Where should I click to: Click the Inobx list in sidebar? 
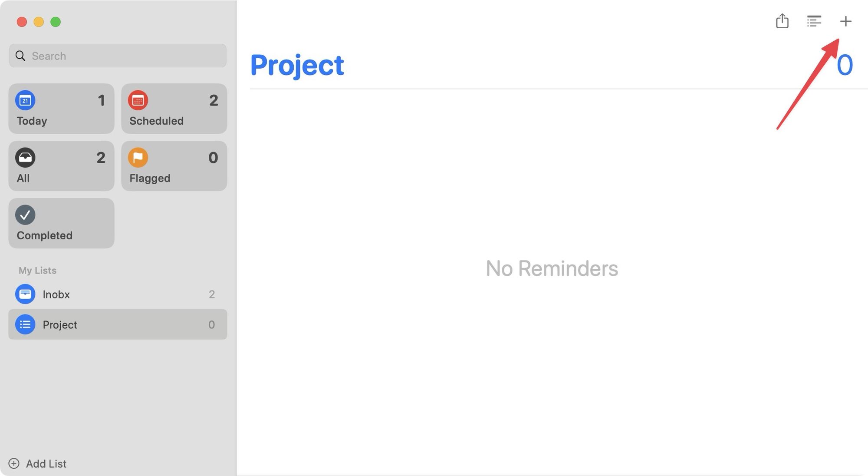[x=117, y=294]
